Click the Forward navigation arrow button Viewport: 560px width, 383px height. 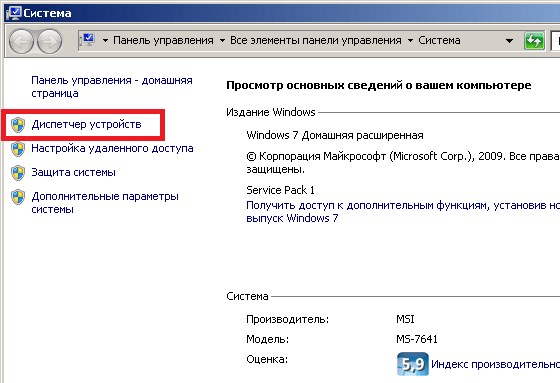50,41
